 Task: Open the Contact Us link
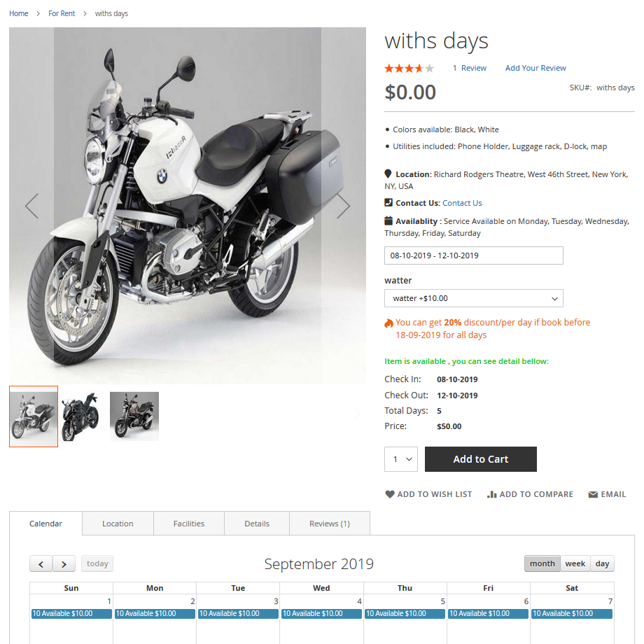coord(462,203)
